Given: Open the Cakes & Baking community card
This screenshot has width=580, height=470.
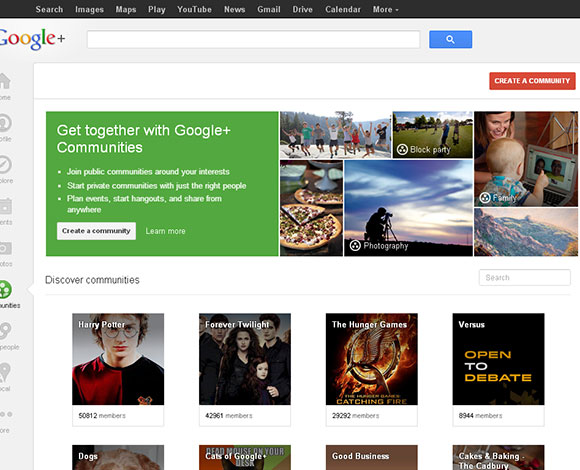Looking at the screenshot, I should (498, 457).
